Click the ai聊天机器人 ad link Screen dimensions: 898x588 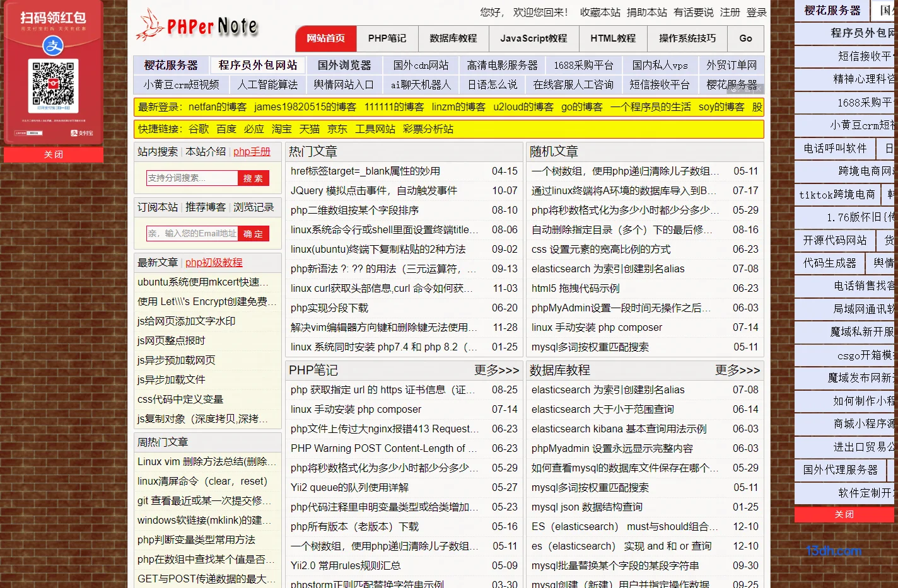(421, 84)
